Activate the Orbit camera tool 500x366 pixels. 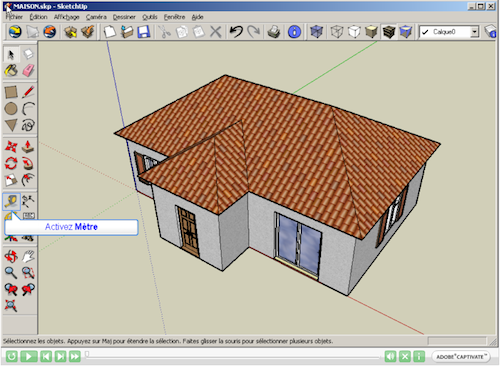pyautogui.click(x=11, y=256)
